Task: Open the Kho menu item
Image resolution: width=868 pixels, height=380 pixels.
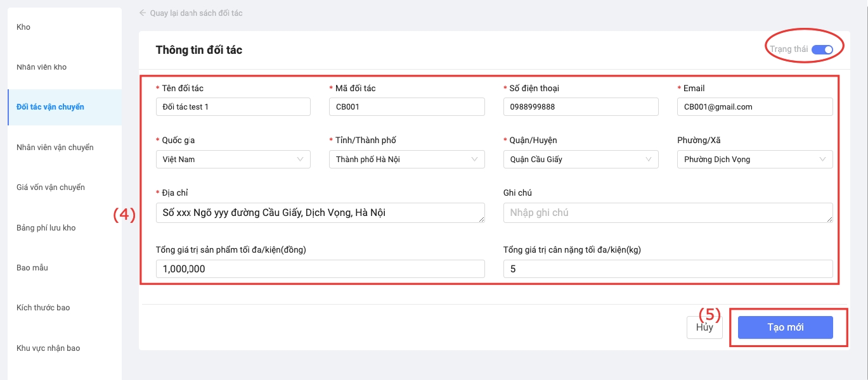Action: pyautogui.click(x=23, y=27)
